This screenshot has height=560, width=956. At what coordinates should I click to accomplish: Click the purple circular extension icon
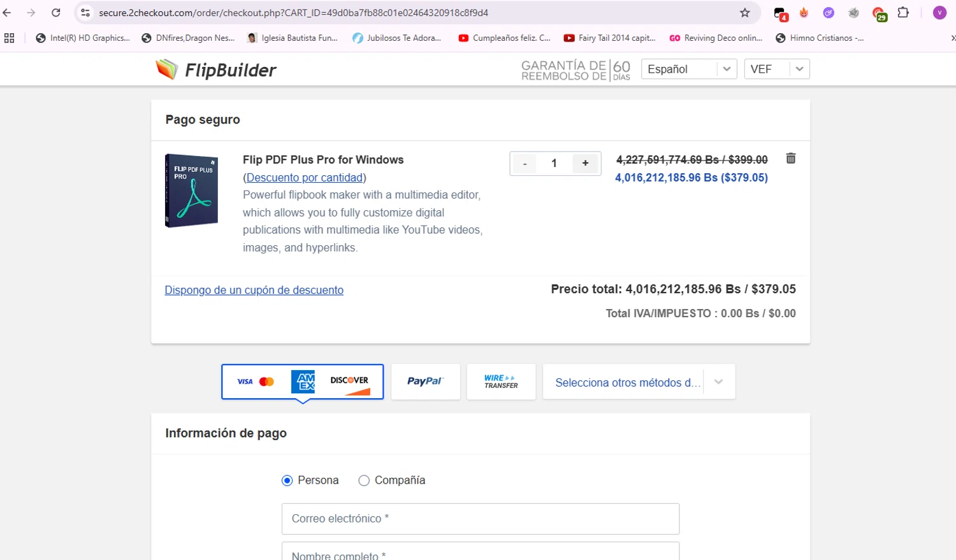[829, 13]
